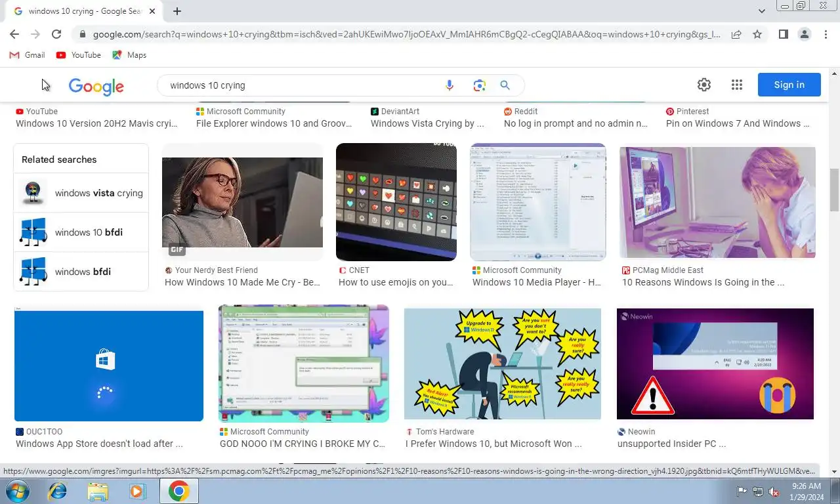Open GOD NOOO I'M CRYING thumbnail
This screenshot has height=504, width=840.
304,364
